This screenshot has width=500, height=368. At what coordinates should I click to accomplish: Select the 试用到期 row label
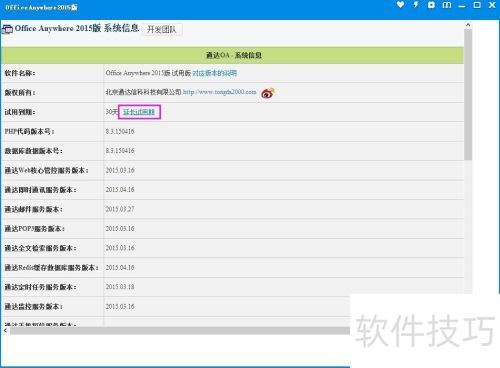click(x=20, y=112)
